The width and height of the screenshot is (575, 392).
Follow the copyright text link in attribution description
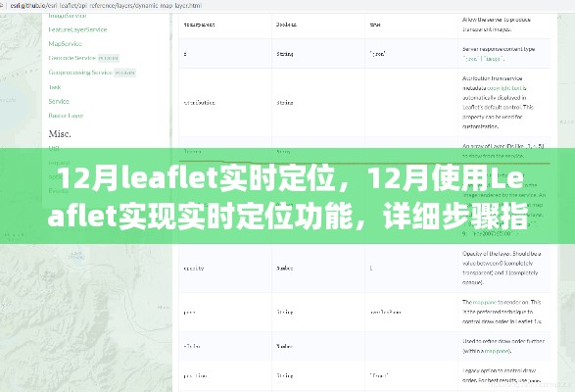[503, 88]
